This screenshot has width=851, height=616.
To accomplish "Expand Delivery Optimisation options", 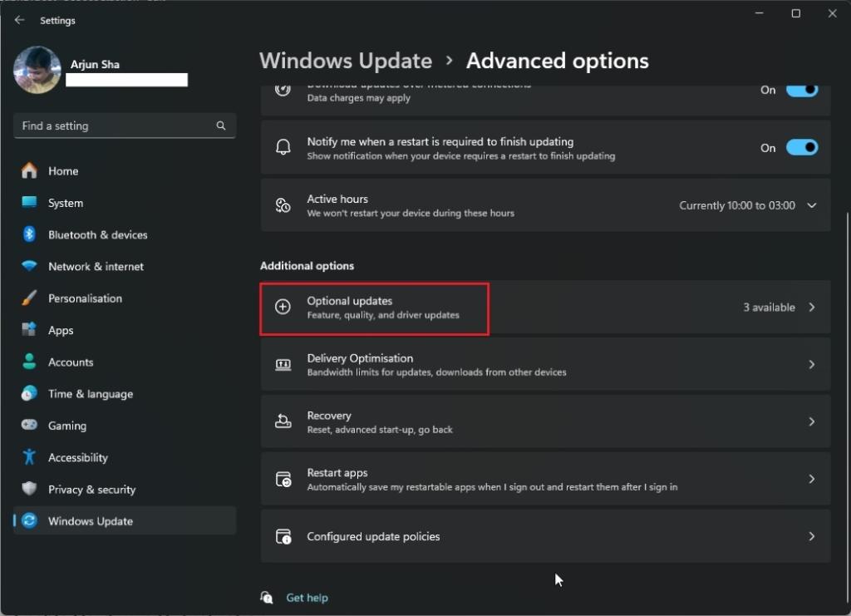I will pyautogui.click(x=544, y=364).
